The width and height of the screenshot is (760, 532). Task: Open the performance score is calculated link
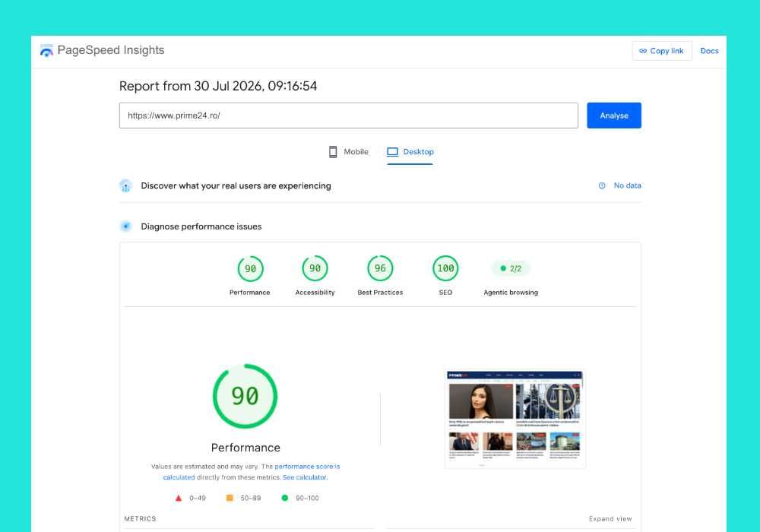coord(252,472)
